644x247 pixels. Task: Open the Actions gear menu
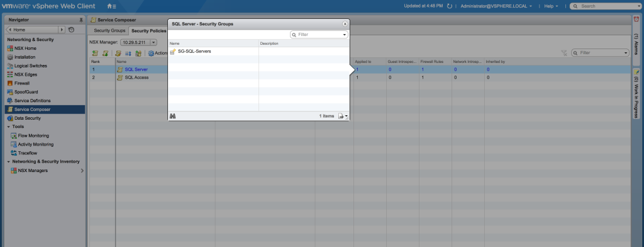pyautogui.click(x=158, y=53)
